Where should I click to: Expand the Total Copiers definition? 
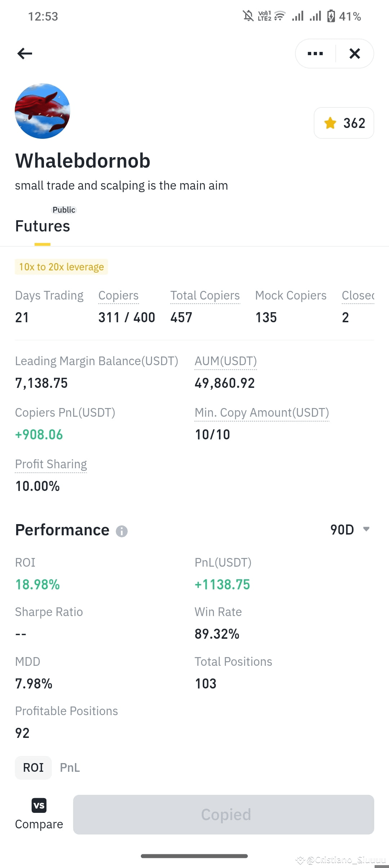[205, 295]
